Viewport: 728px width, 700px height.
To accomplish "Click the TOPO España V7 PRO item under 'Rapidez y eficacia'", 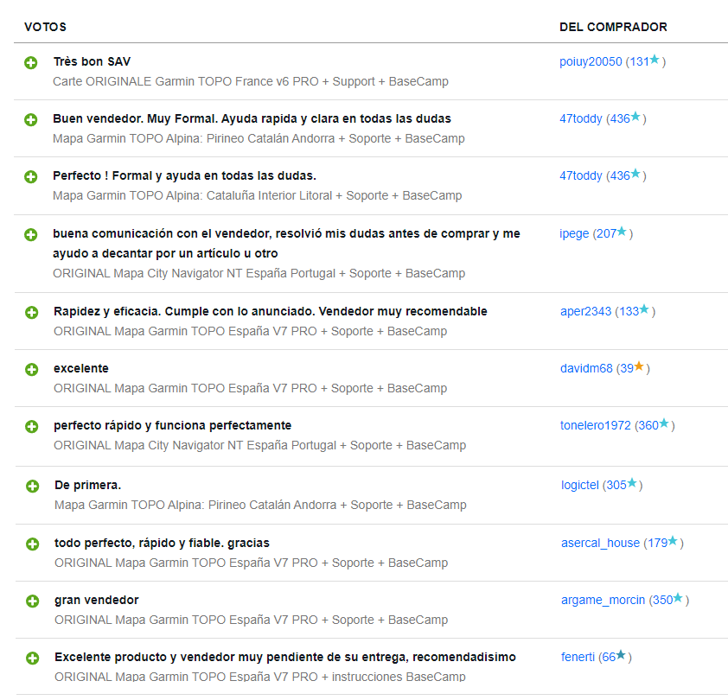I will point(251,332).
